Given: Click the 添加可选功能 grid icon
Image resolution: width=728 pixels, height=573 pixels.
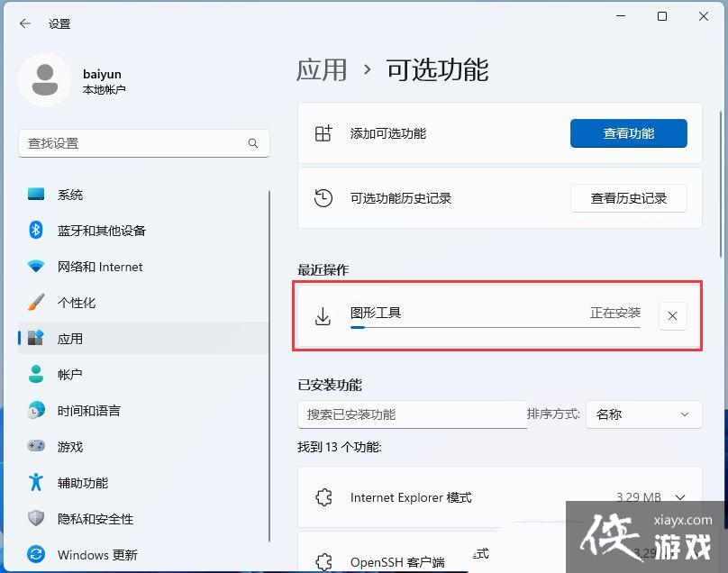Looking at the screenshot, I should tap(323, 132).
